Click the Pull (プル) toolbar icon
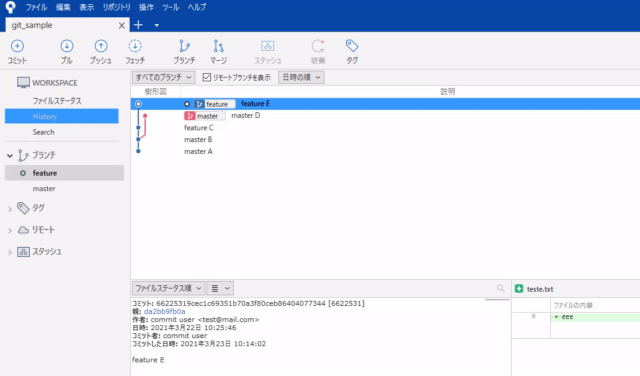This screenshot has width=640, height=376. point(67,46)
